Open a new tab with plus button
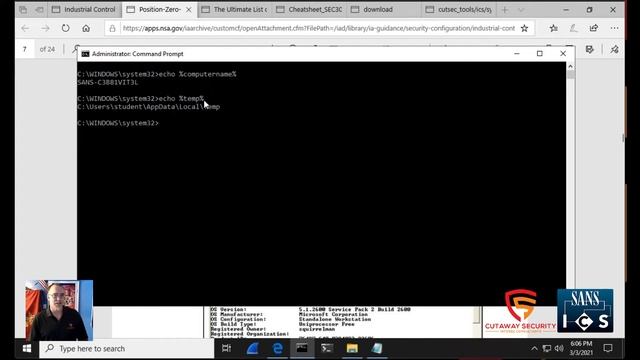 click(x=505, y=9)
